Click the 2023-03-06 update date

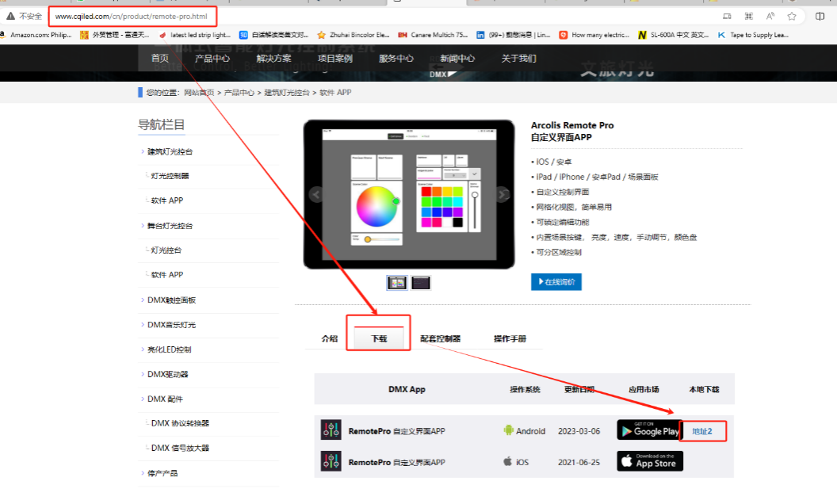[x=579, y=431]
